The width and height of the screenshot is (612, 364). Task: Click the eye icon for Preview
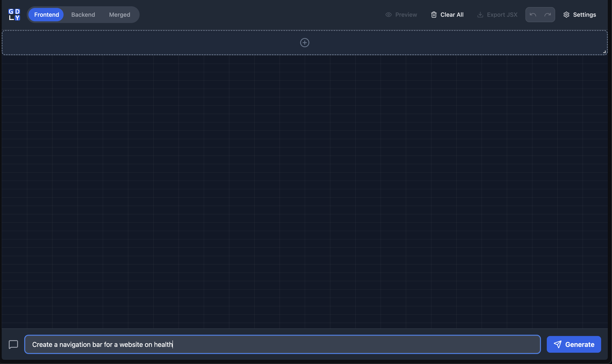click(x=388, y=15)
